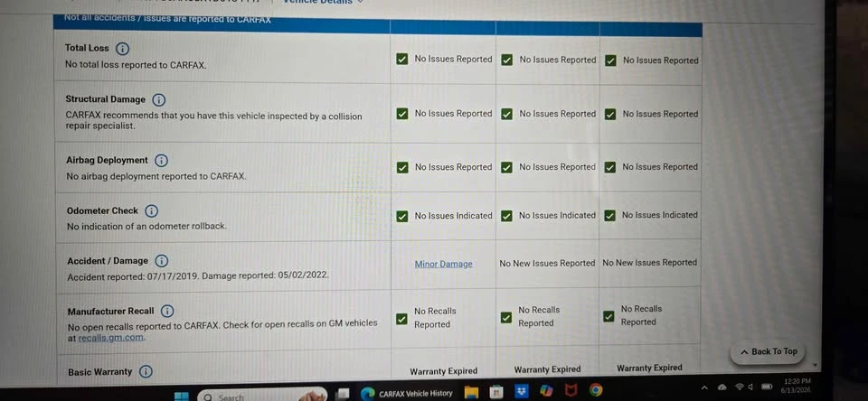868x401 pixels.
Task: Click the Task View taskbar icon
Action: tap(344, 393)
